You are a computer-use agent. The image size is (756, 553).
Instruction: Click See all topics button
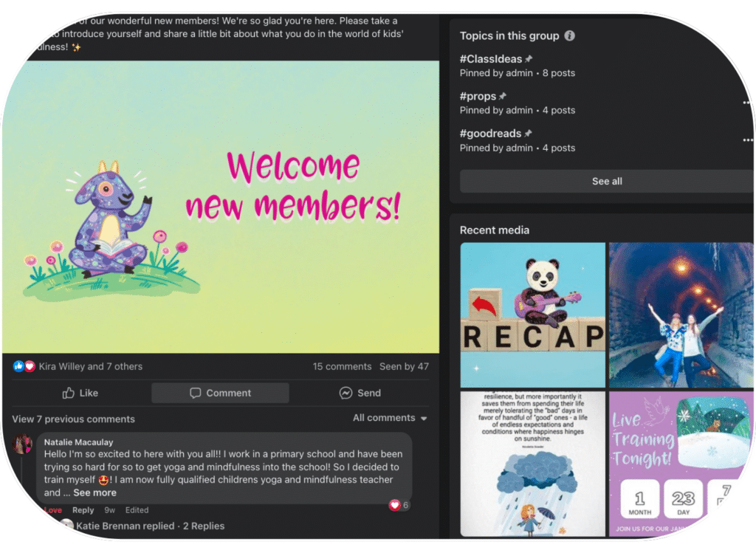tap(607, 182)
